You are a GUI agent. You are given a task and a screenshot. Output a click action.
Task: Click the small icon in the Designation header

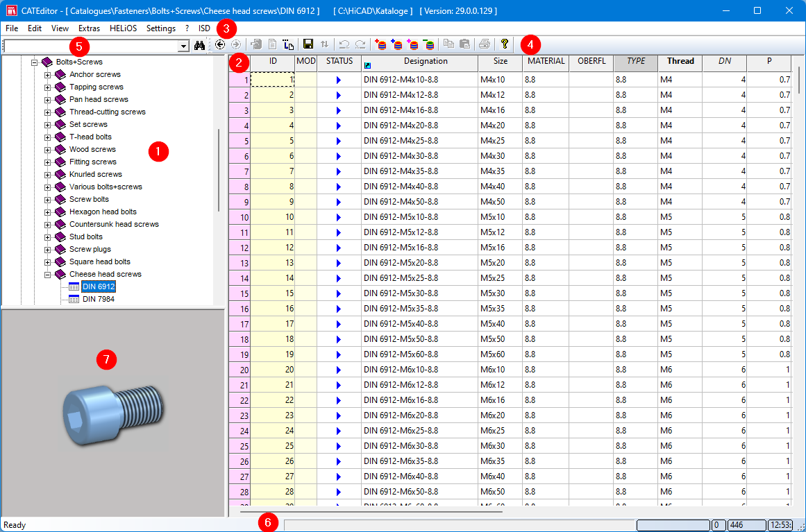[x=367, y=65]
